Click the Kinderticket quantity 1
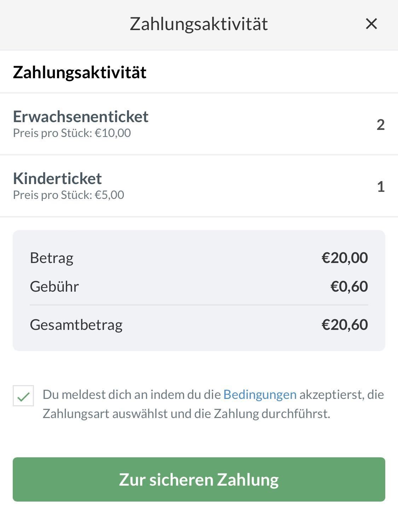The width and height of the screenshot is (398, 532). pos(381,187)
